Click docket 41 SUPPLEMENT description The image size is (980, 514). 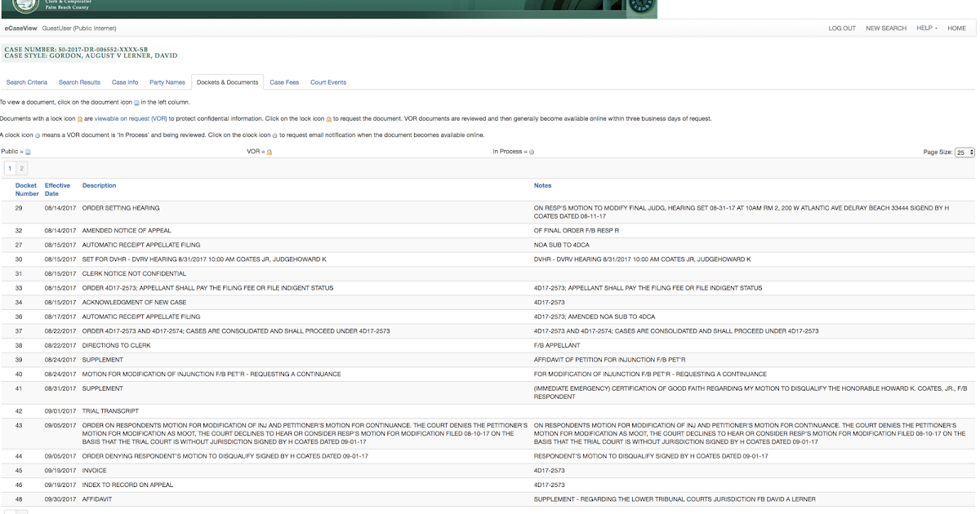coord(103,389)
